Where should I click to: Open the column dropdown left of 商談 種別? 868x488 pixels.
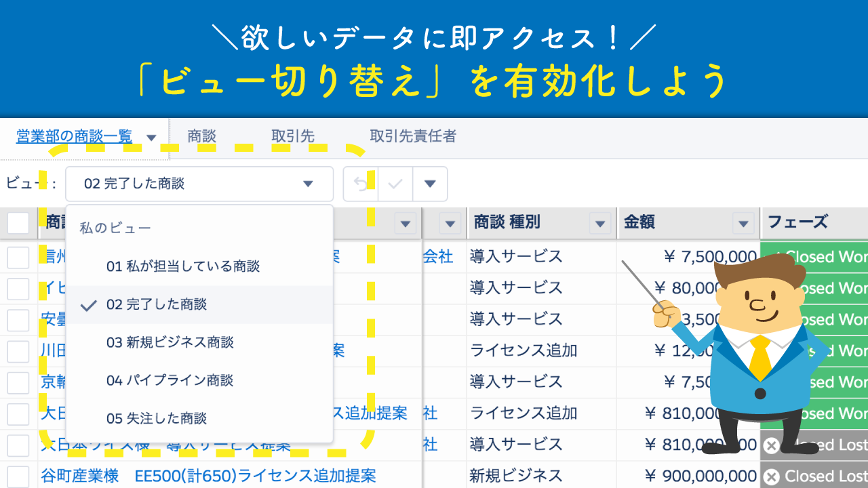click(450, 223)
